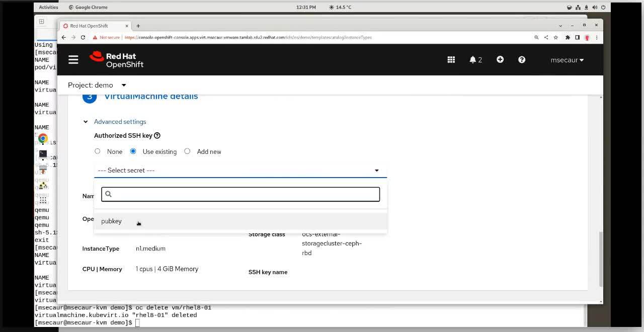Open a new Chrome tab
This screenshot has height=332, width=644.
[x=138, y=26]
